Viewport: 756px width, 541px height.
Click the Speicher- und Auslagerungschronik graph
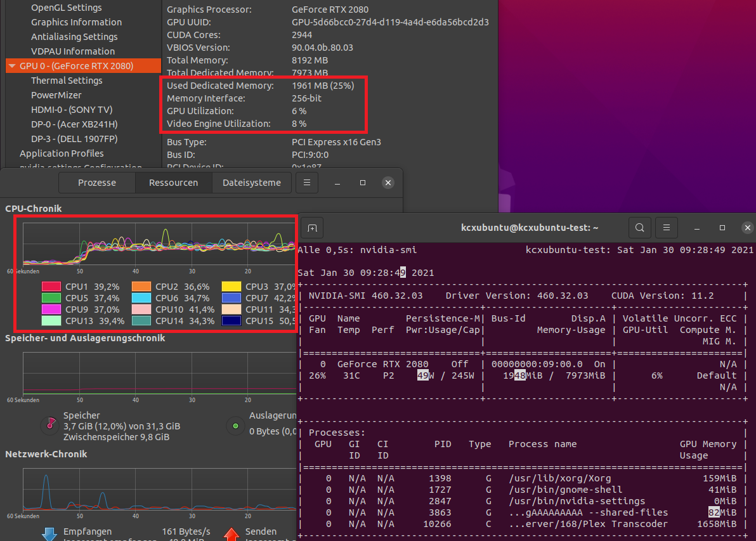[x=159, y=374]
